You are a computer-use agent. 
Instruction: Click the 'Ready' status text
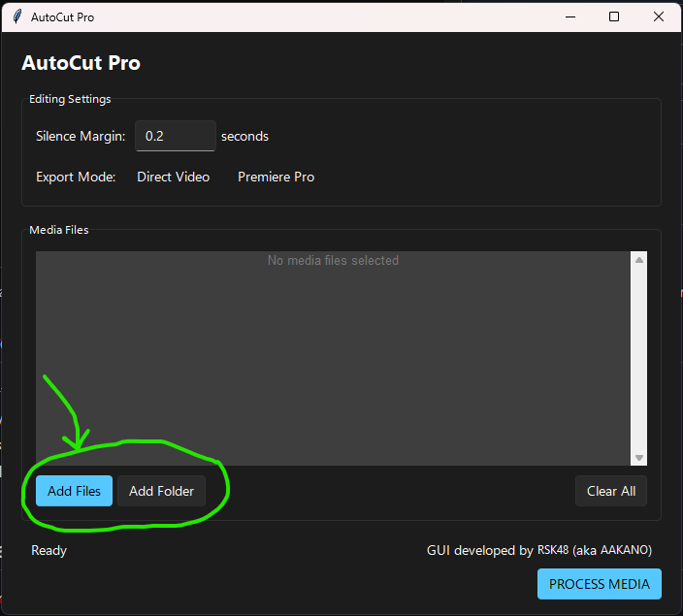[49, 551]
